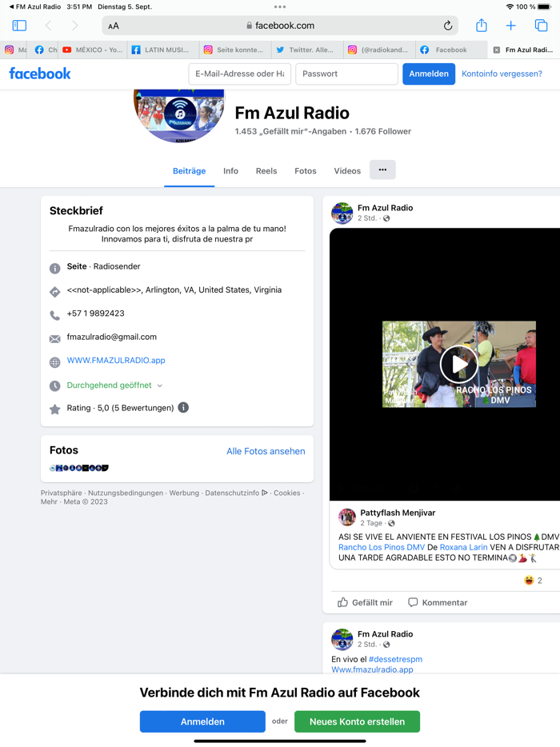The image size is (560, 747).
Task: Open #dessetrespm hashtag link
Action: pyautogui.click(x=395, y=659)
